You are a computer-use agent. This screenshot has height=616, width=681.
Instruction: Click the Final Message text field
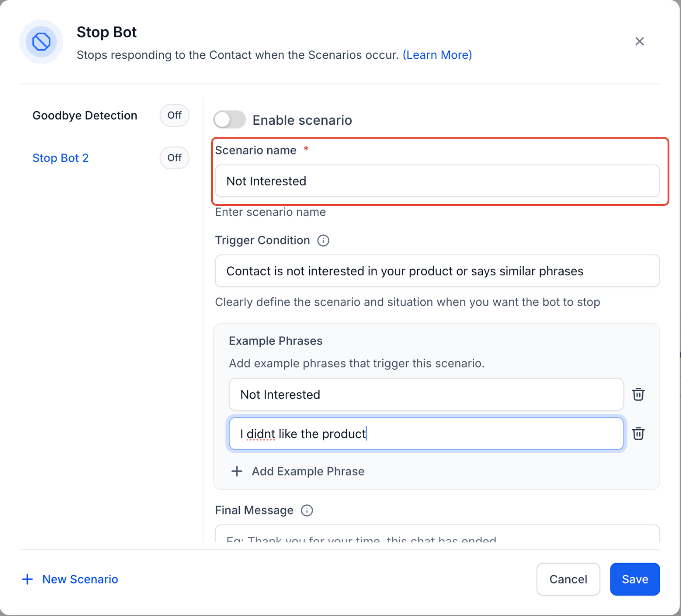pyautogui.click(x=437, y=536)
